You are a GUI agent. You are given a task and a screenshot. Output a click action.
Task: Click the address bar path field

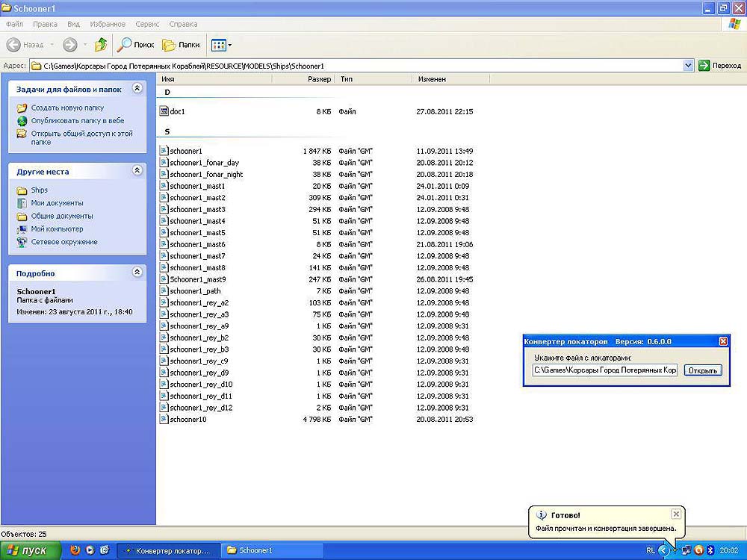coord(356,66)
